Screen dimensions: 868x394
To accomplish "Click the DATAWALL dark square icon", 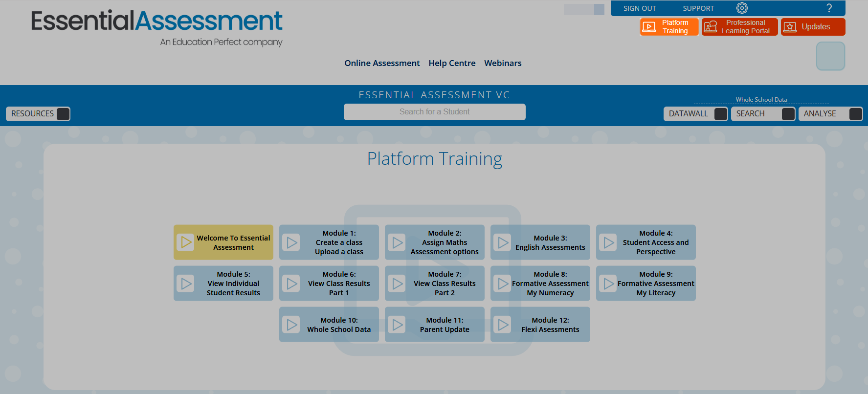I will point(721,114).
